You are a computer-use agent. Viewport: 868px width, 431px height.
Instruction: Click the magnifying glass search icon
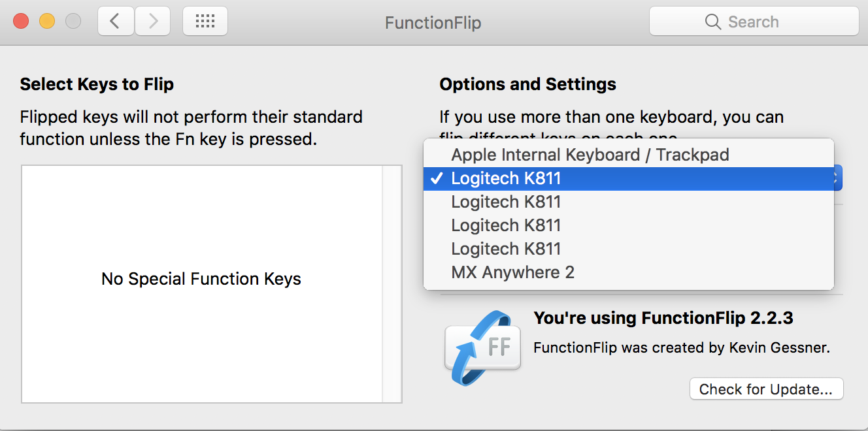pos(713,22)
